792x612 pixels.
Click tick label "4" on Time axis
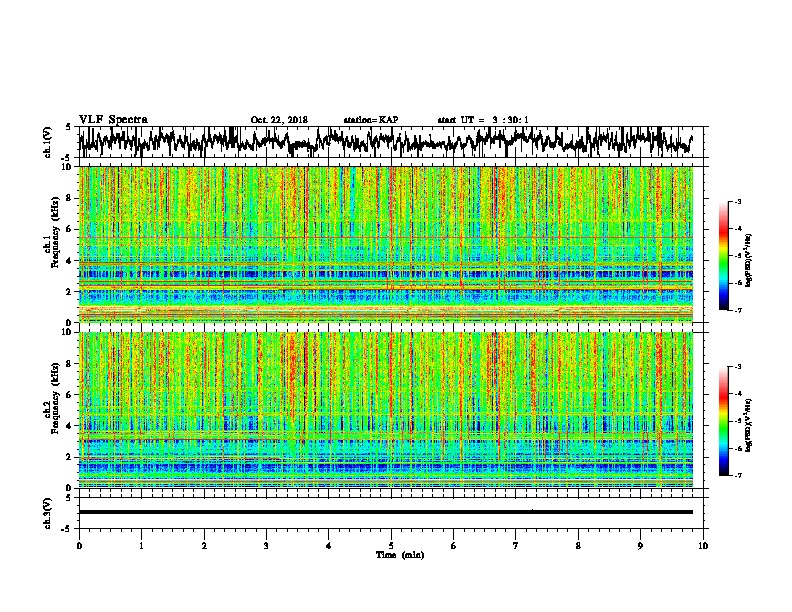pyautogui.click(x=329, y=546)
